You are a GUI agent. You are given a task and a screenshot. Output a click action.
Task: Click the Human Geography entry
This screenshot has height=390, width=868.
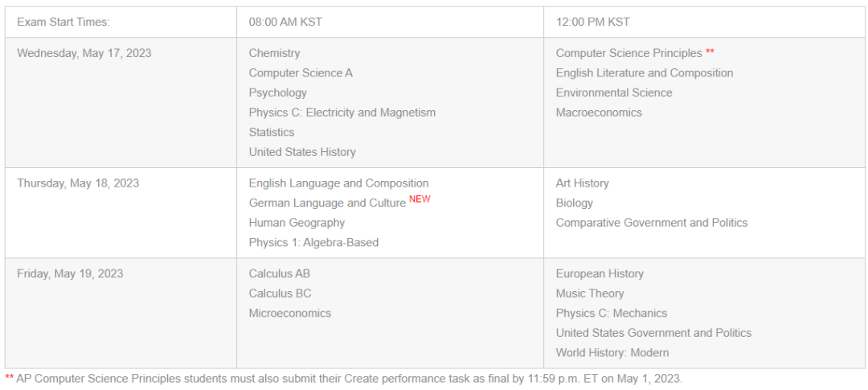tap(297, 223)
